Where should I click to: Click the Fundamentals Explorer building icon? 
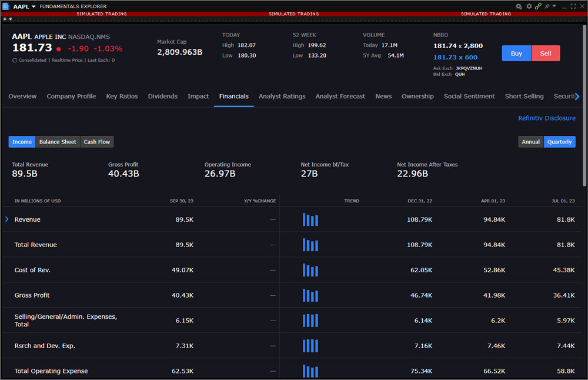6,6
